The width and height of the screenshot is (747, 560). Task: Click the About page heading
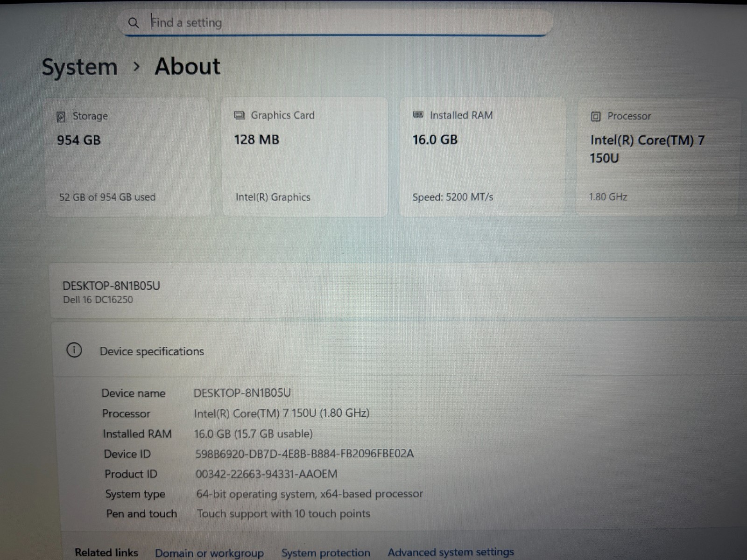pos(187,66)
